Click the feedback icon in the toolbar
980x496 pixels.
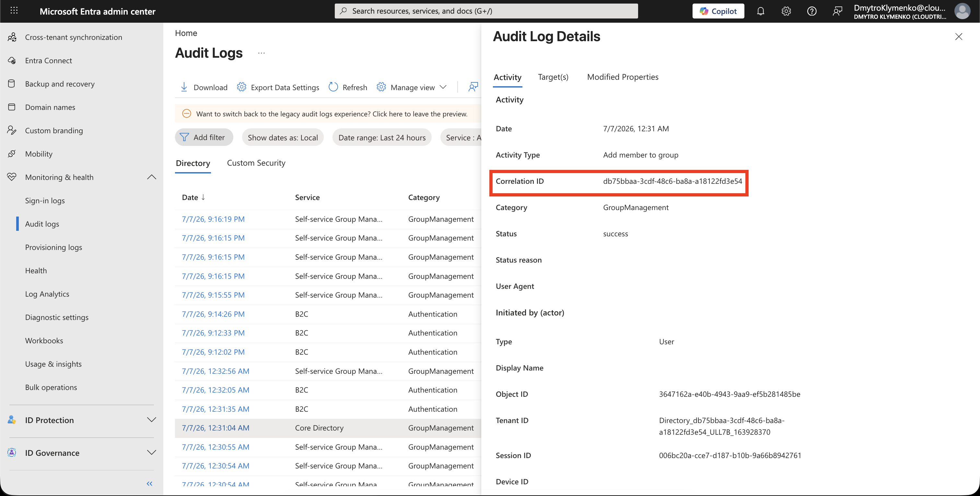pyautogui.click(x=473, y=87)
